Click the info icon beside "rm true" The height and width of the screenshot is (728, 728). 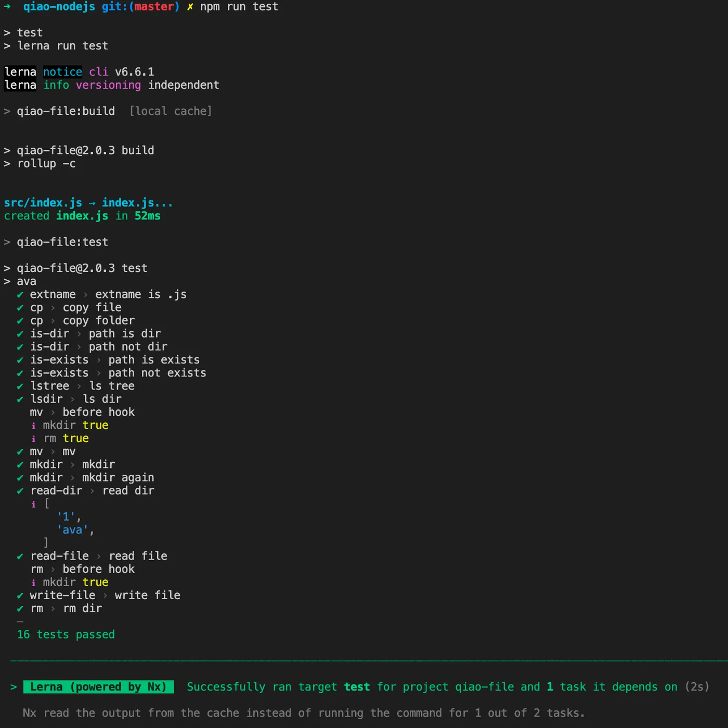coord(34,439)
